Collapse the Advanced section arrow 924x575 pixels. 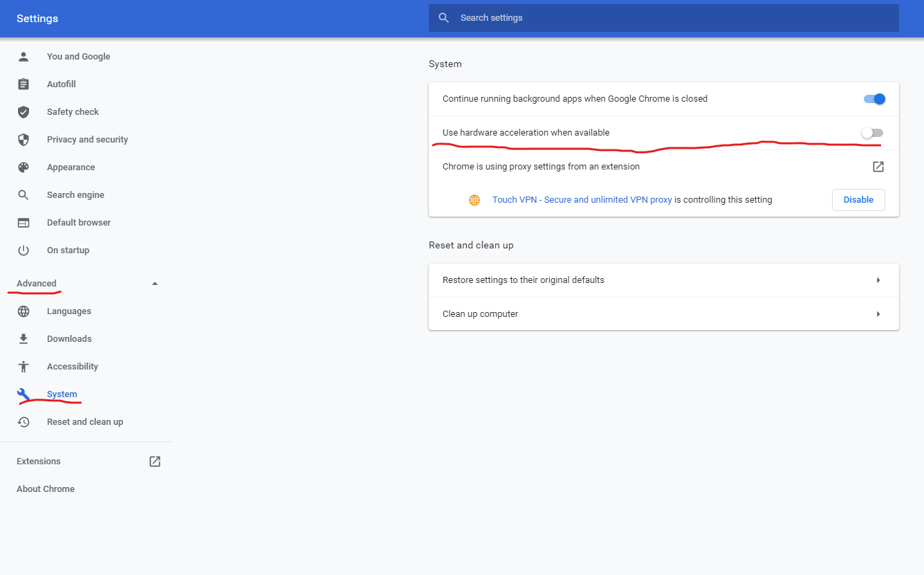tap(155, 284)
